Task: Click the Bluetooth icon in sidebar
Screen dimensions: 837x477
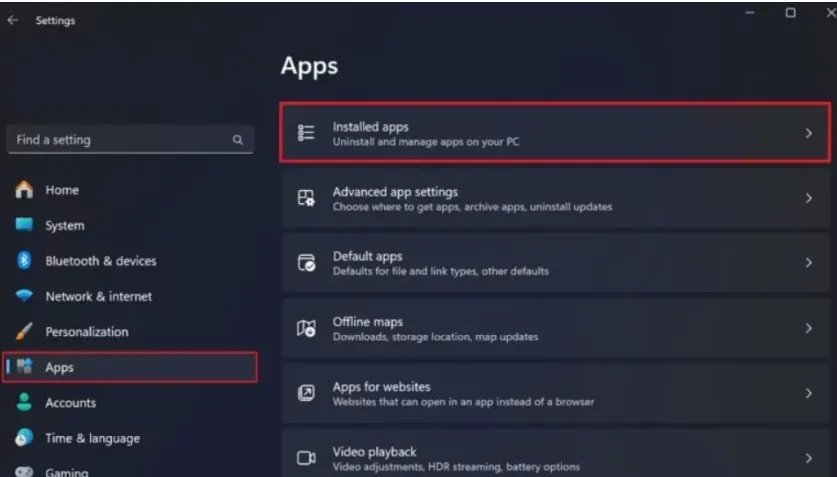Action: 24,260
